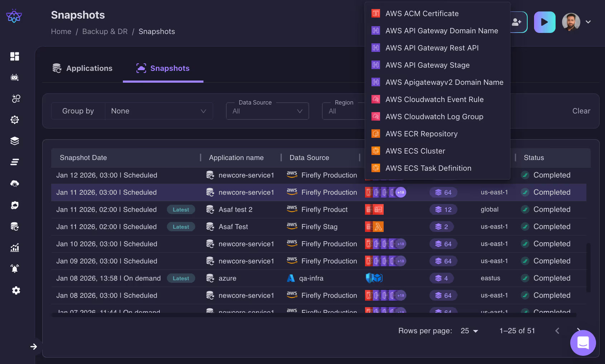Sort by Data Source column header
Viewport: 605px width, 364px height.
(x=309, y=158)
